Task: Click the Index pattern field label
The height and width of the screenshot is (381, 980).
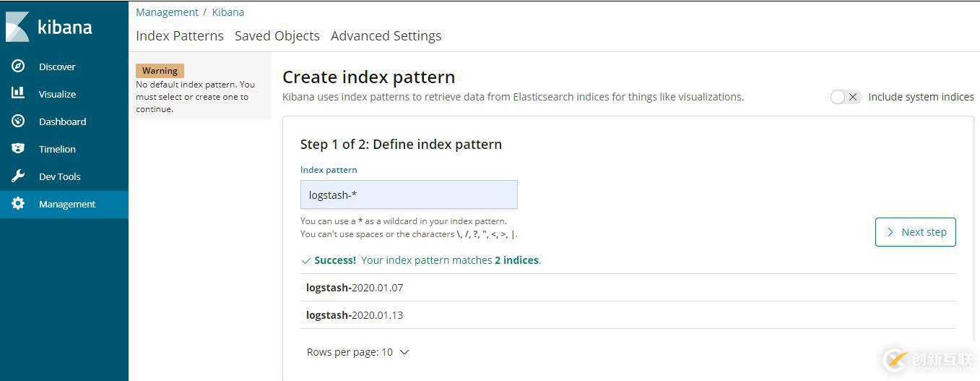Action: coord(329,170)
